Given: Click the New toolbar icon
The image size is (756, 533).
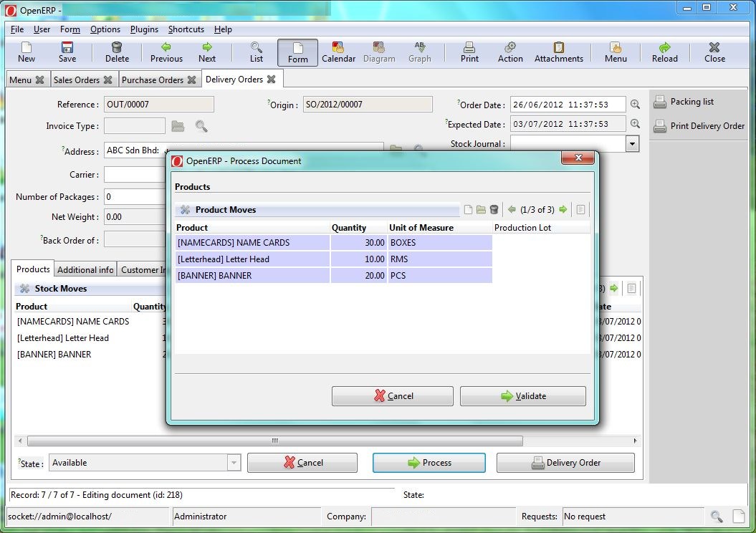Looking at the screenshot, I should (26, 47).
